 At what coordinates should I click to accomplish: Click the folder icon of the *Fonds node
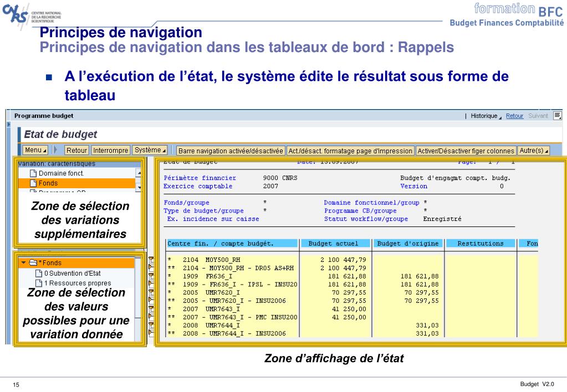pos(33,262)
